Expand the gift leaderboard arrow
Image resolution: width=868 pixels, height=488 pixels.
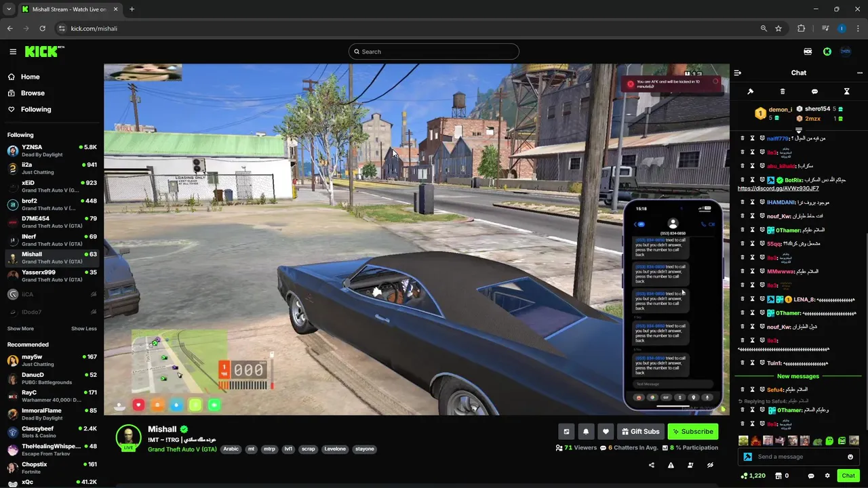(x=799, y=130)
